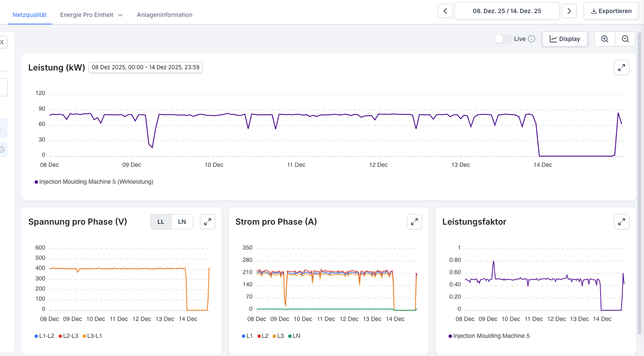Open the Anlageninformation tab
The width and height of the screenshot is (644, 356).
[x=165, y=15]
